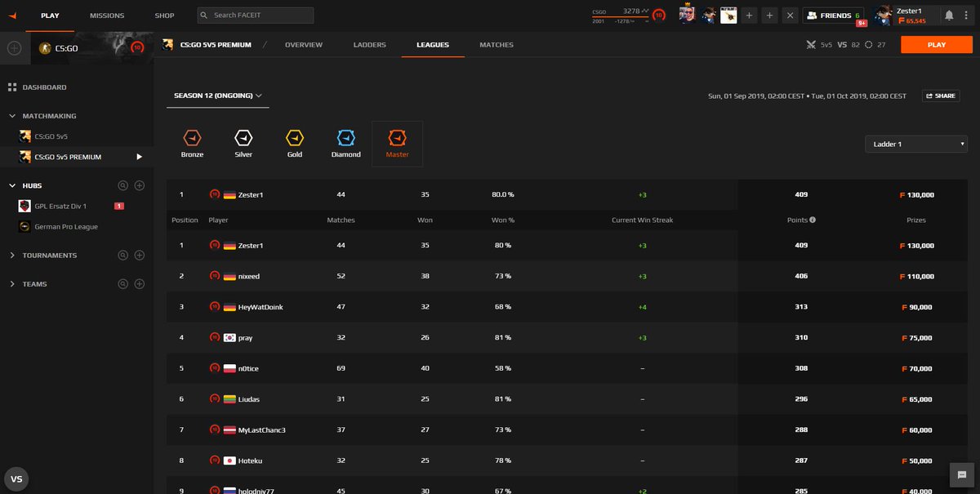Image resolution: width=980 pixels, height=494 pixels.
Task: Open the MISSIONS menu
Action: [x=107, y=15]
